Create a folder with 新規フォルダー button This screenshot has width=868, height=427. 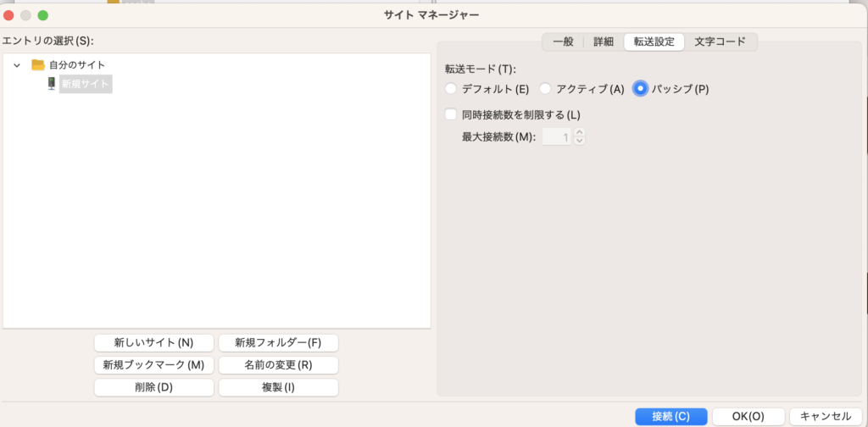click(x=278, y=343)
